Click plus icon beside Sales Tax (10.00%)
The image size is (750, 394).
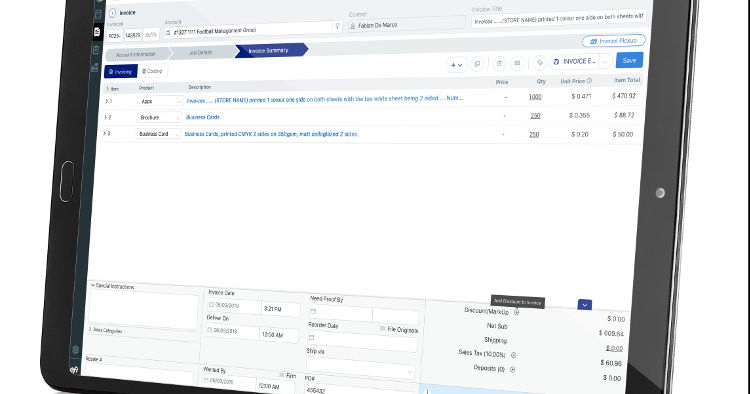[x=514, y=355]
